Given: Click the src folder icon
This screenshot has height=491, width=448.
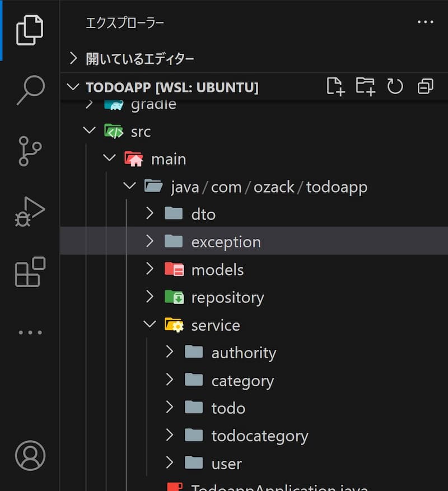Looking at the screenshot, I should pos(114,132).
